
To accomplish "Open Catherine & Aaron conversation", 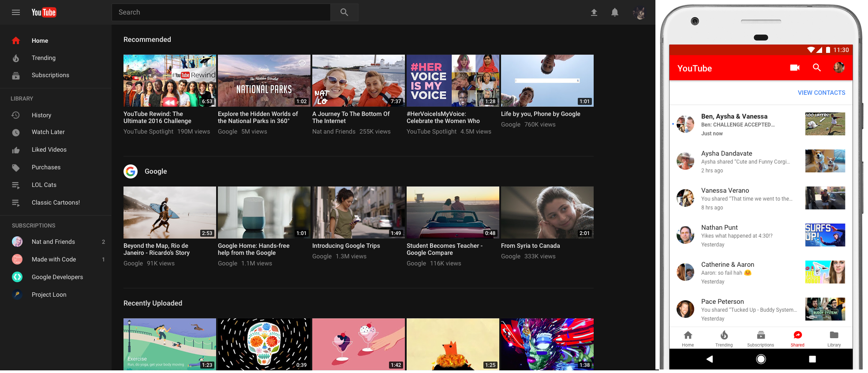I will 761,272.
